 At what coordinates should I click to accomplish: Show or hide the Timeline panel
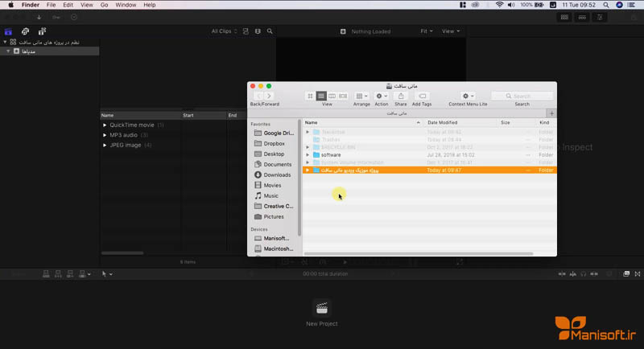coord(582,17)
